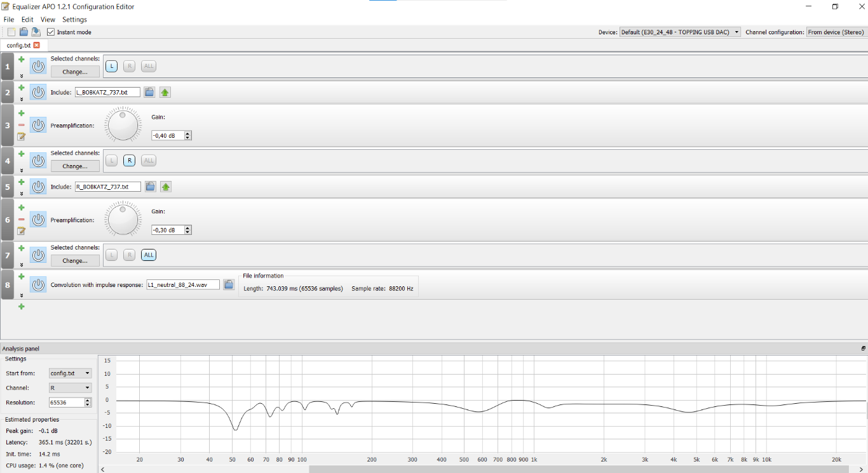Open the Settings menu
This screenshot has height=473, width=868.
click(74, 20)
